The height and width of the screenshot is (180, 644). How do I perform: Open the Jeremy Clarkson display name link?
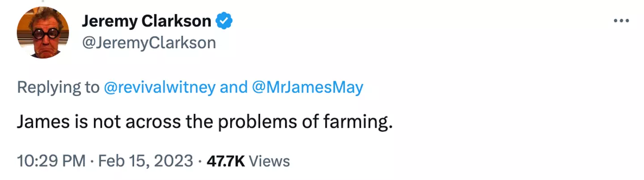147,21
